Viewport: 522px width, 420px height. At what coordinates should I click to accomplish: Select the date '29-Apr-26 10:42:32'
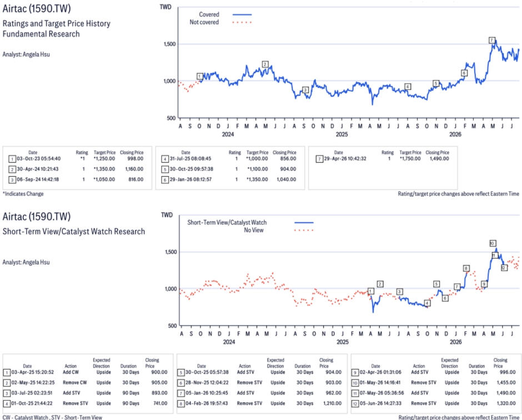pyautogui.click(x=345, y=158)
